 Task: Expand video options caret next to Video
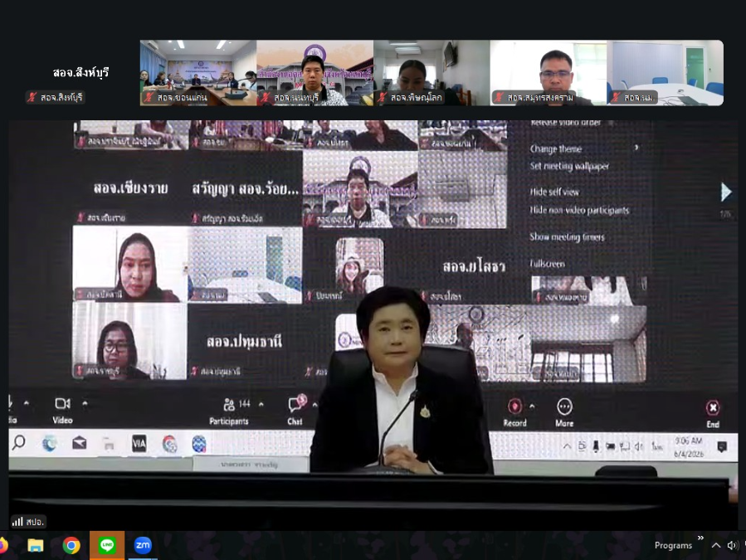[85, 404]
